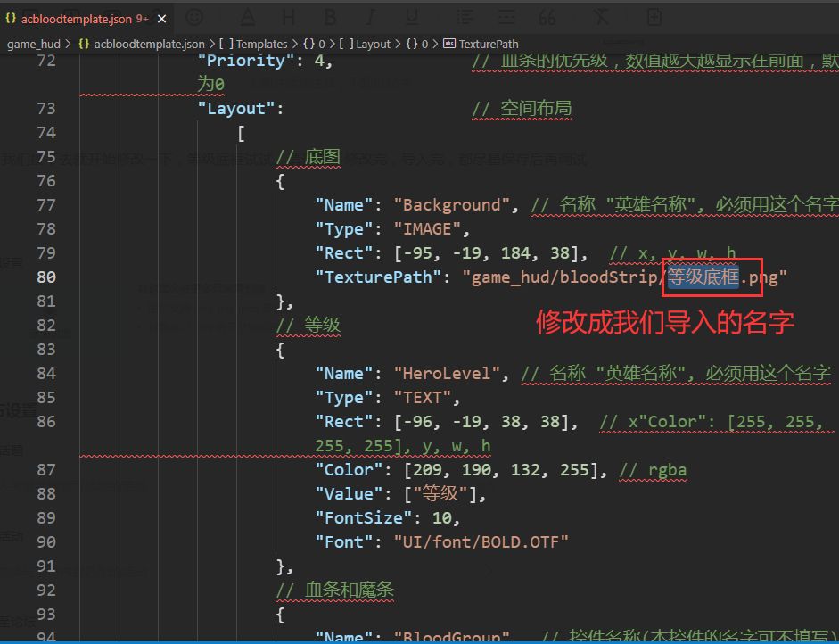Click line number 80 in the gutter
The width and height of the screenshot is (839, 644).
click(x=46, y=277)
